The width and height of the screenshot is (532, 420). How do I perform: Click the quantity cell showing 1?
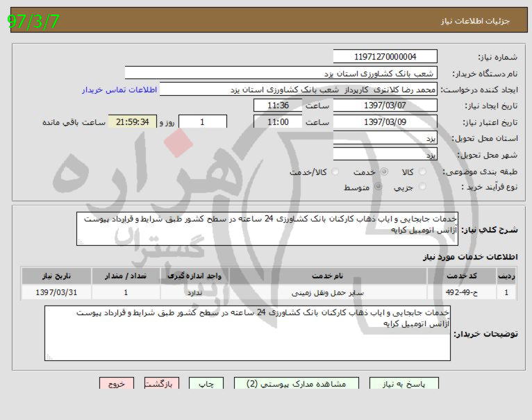pos(126,292)
